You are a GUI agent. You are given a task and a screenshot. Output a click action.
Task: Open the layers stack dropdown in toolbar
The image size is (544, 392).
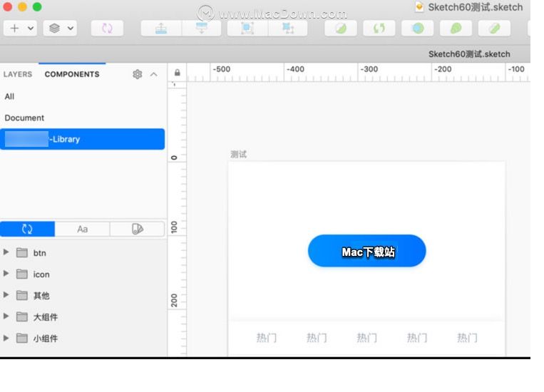tap(60, 28)
